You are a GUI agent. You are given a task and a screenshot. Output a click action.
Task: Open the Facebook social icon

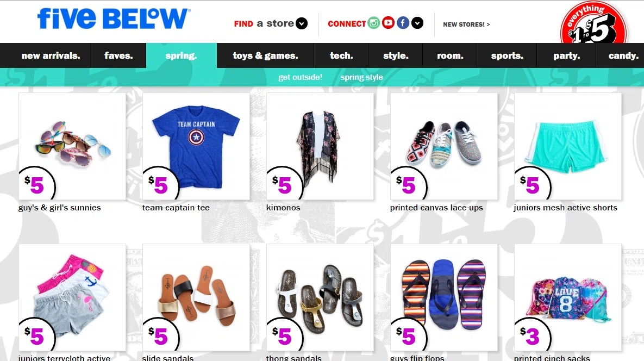tap(403, 23)
